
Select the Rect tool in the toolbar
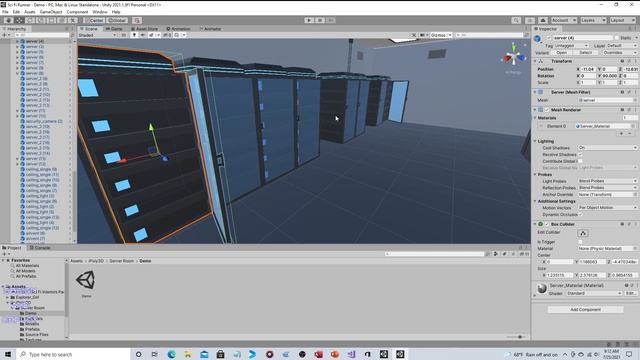click(51, 20)
